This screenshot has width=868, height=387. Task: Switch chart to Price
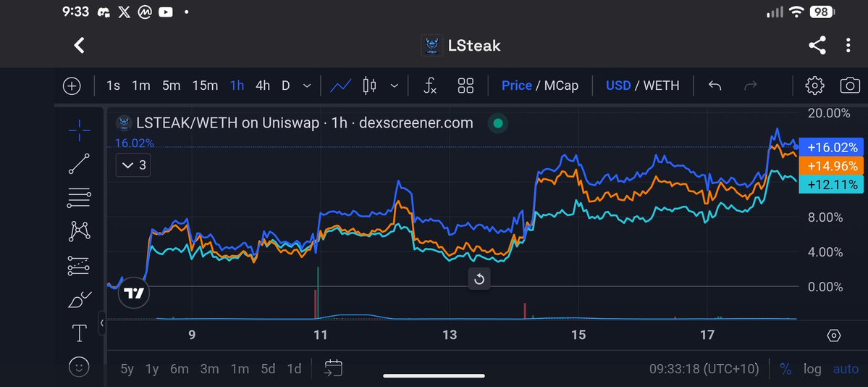pyautogui.click(x=516, y=86)
